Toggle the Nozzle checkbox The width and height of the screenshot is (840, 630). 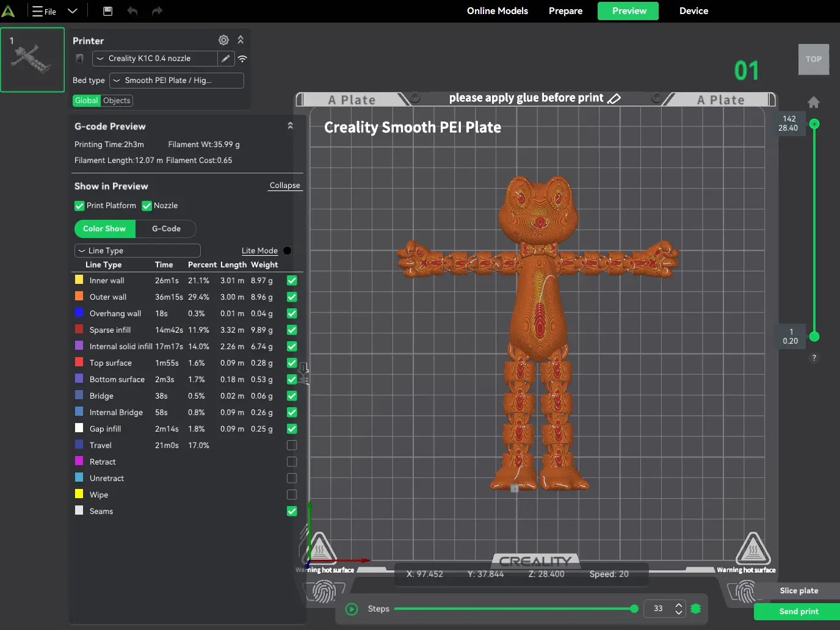(147, 206)
